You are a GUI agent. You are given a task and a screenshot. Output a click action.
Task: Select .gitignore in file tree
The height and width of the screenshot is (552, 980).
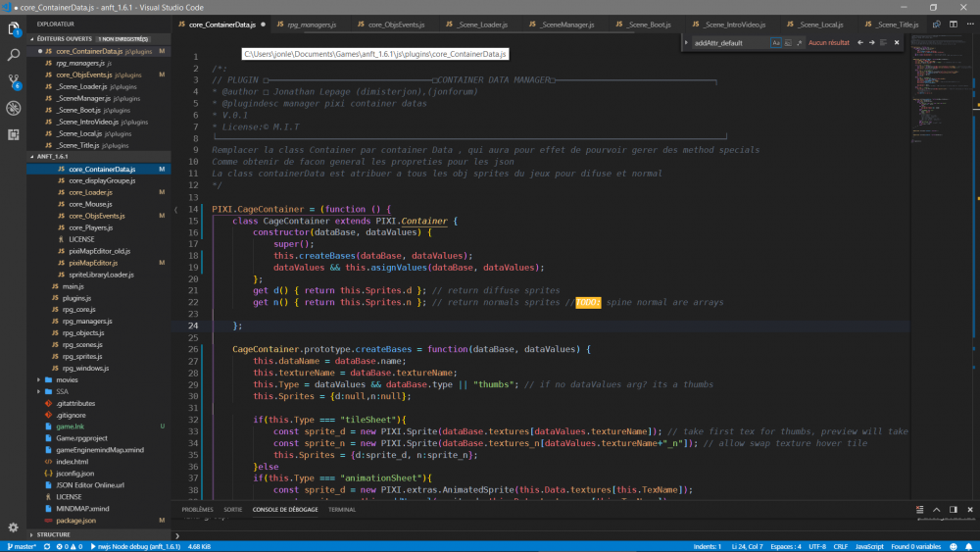[x=71, y=415]
